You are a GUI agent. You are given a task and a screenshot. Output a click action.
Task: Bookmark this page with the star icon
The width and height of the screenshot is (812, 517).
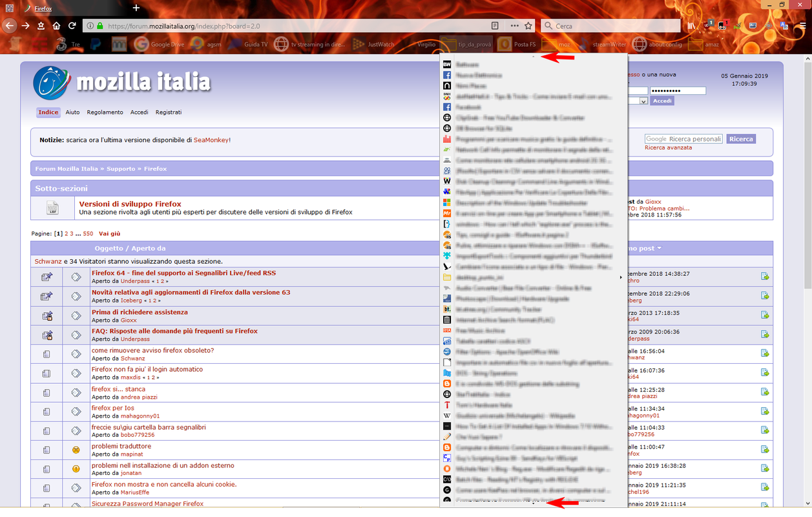click(x=528, y=26)
